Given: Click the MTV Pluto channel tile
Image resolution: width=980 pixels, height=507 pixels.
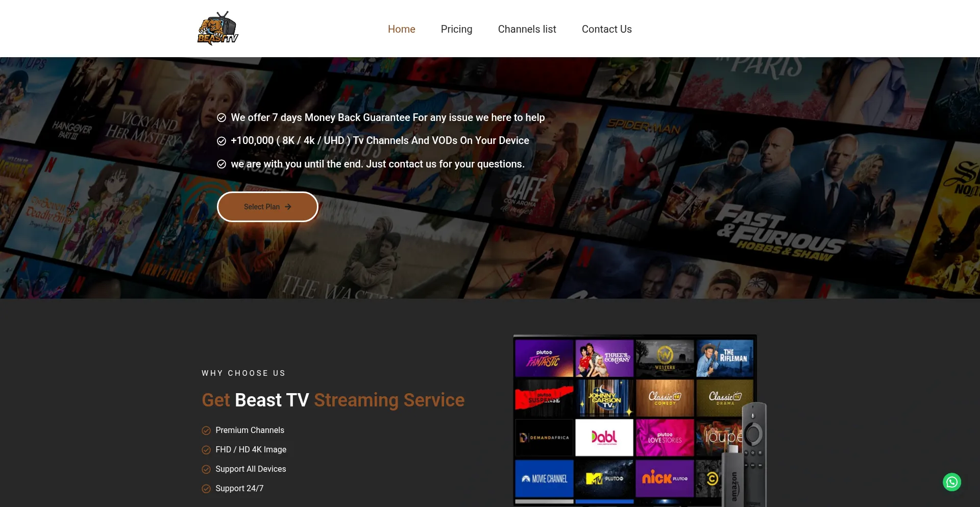Looking at the screenshot, I should 604,478.
